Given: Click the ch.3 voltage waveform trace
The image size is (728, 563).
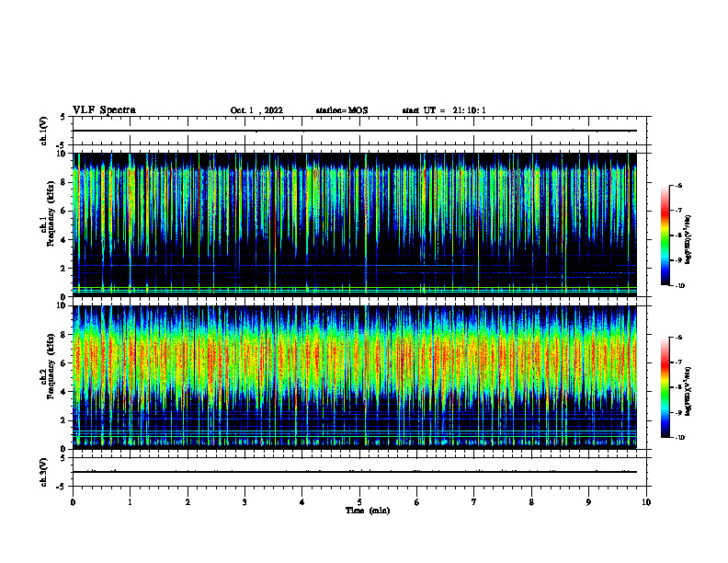Looking at the screenshot, I should point(354,472).
